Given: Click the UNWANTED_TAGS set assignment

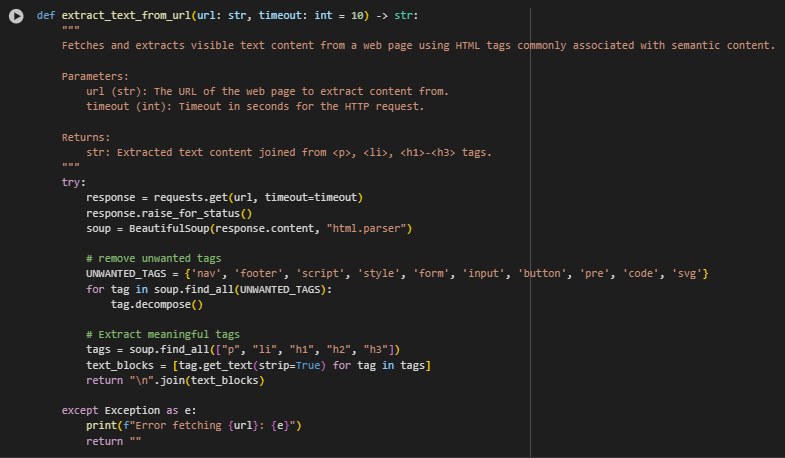Looking at the screenshot, I should [x=397, y=274].
